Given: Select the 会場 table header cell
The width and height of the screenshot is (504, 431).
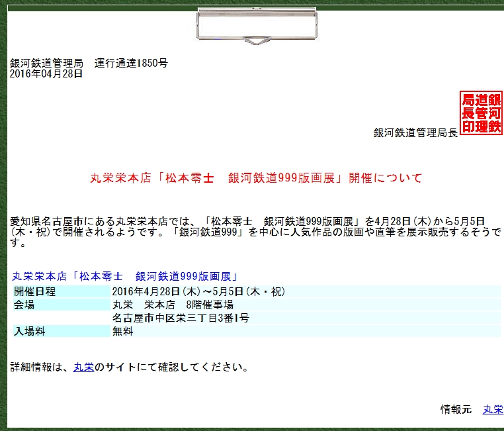Looking at the screenshot, I should coord(62,305).
